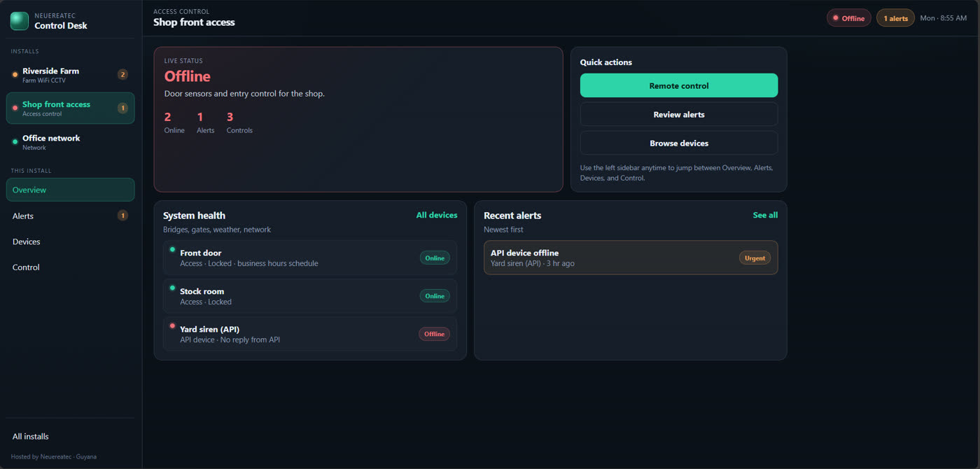Viewport: 980px width, 469px height.
Task: Open the Riverside Farm install
Action: tap(70, 75)
